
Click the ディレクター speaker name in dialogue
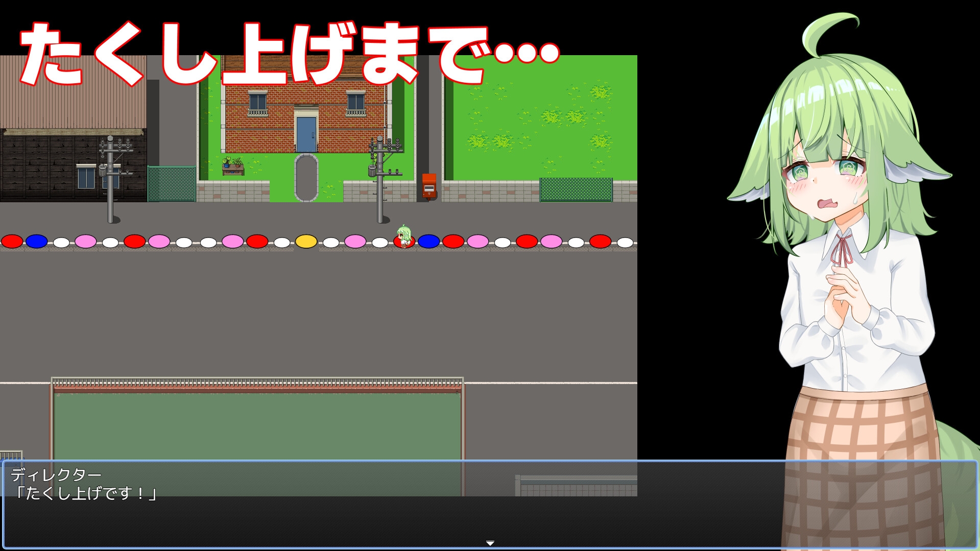point(56,475)
